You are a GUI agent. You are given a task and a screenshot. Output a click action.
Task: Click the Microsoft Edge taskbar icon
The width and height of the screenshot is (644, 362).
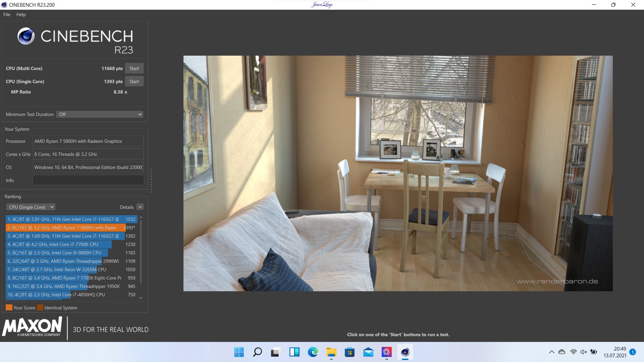pyautogui.click(x=313, y=352)
